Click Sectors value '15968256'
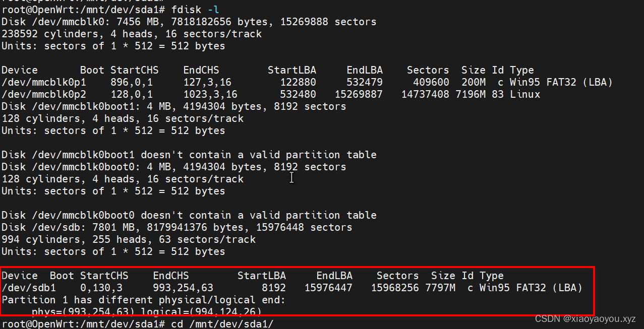Screen dimensions: 644x329 pos(395,288)
